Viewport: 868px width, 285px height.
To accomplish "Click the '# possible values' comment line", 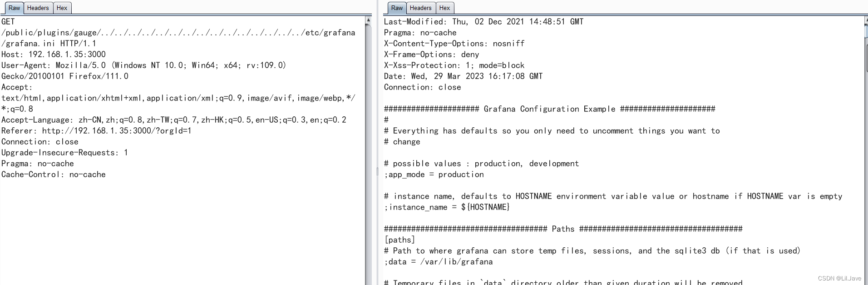I will 482,163.
